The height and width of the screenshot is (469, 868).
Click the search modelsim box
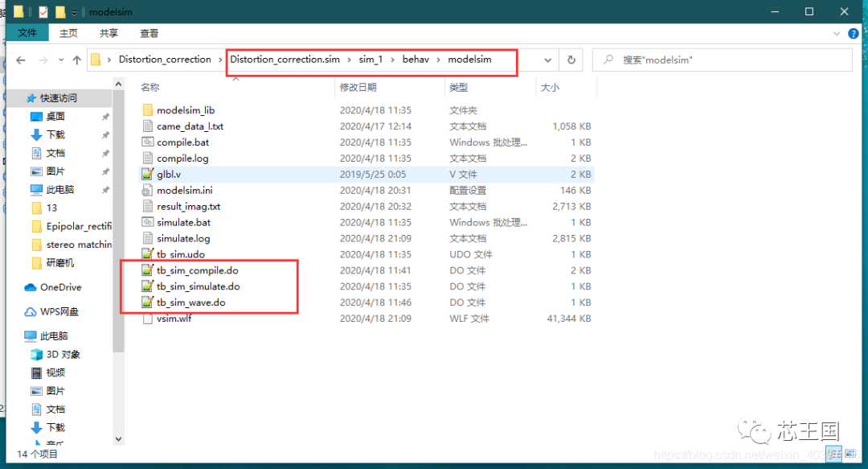723,60
